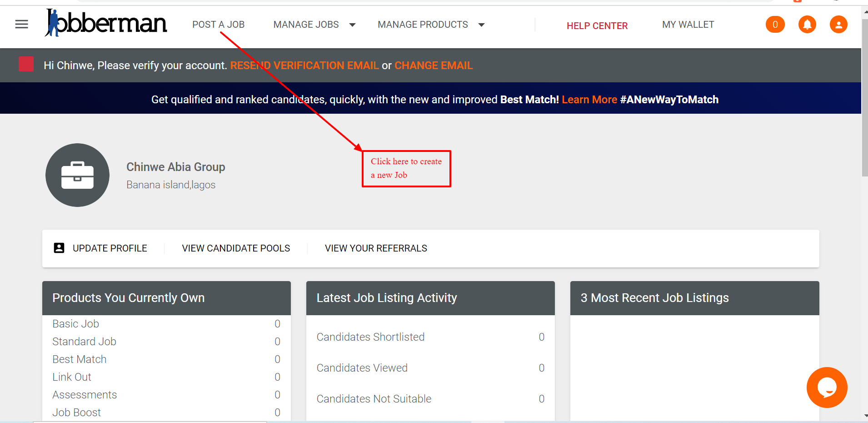Click the 3 Most Recent Job Listings header
The width and height of the screenshot is (868, 423).
pos(694,298)
